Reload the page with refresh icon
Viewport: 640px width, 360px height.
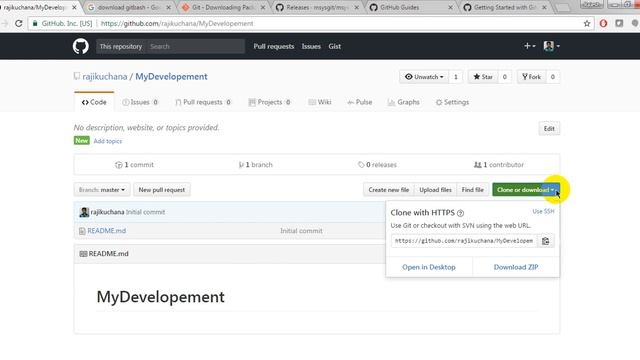tap(18, 24)
